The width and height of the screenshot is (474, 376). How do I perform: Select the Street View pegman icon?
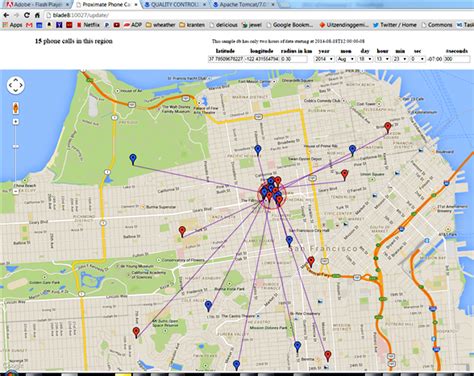coord(16,108)
